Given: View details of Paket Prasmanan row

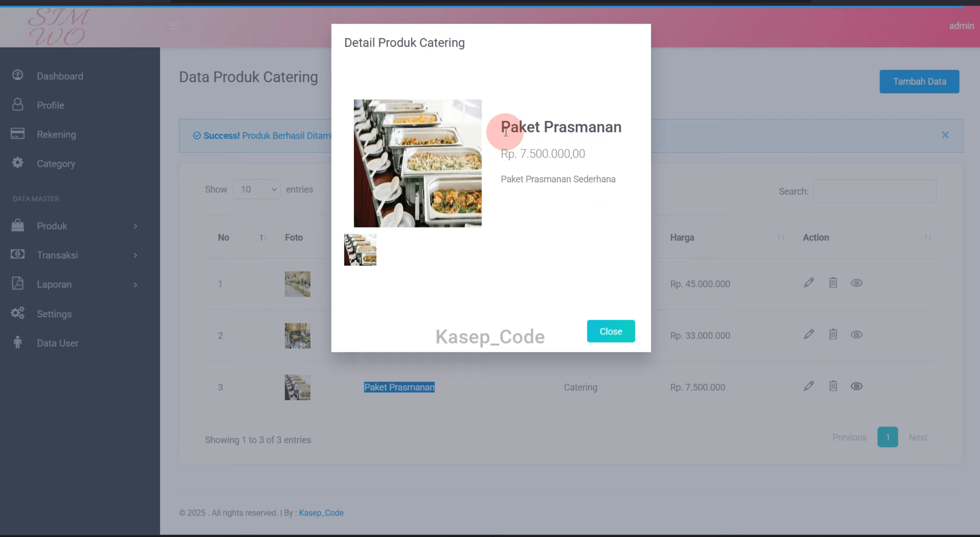Looking at the screenshot, I should [857, 386].
